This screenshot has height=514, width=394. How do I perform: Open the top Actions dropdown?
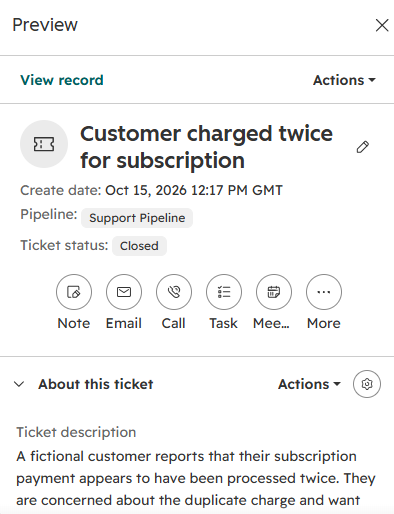pos(344,80)
